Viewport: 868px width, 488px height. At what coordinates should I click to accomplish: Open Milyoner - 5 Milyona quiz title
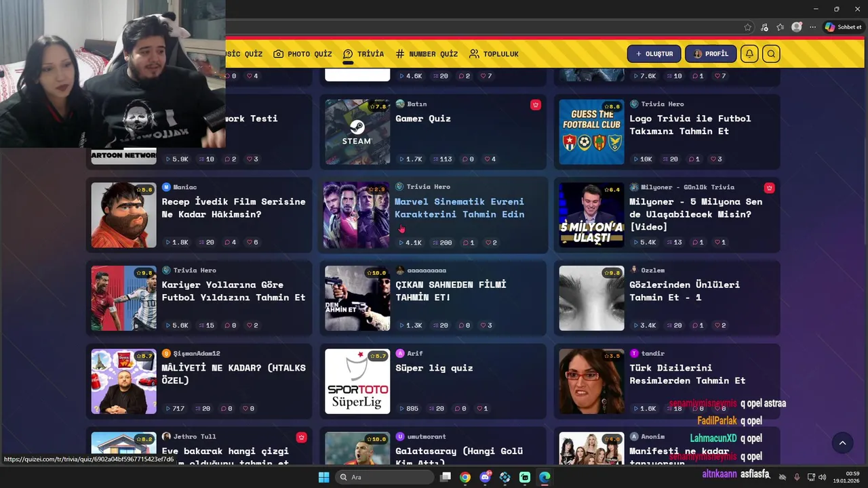pos(696,214)
